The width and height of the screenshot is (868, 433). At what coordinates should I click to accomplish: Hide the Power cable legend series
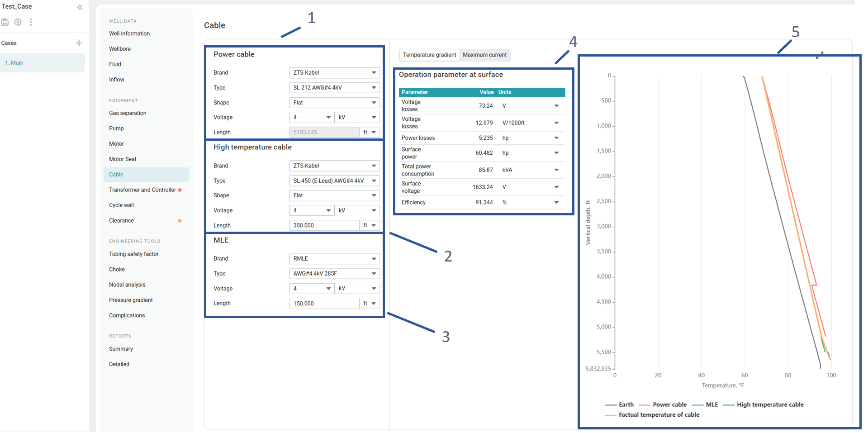point(663,404)
